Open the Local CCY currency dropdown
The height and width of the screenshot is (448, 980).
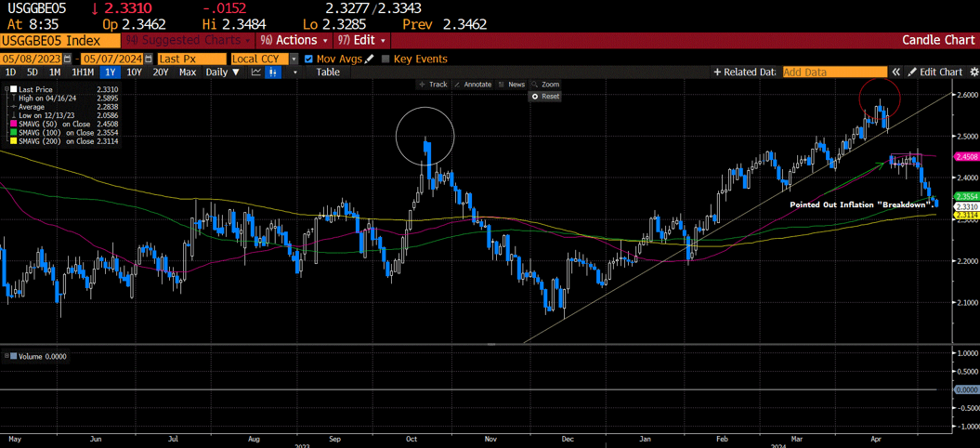click(294, 59)
